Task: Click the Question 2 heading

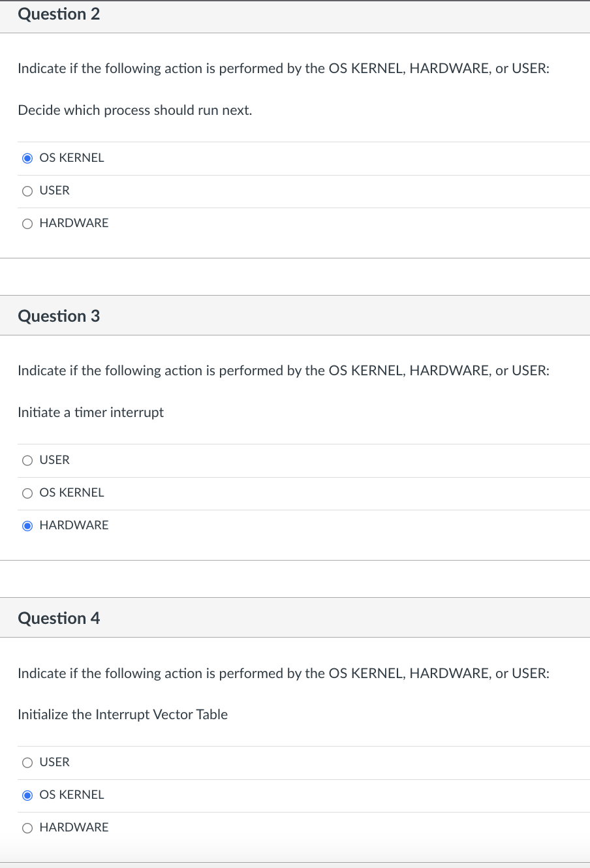Action: (59, 14)
